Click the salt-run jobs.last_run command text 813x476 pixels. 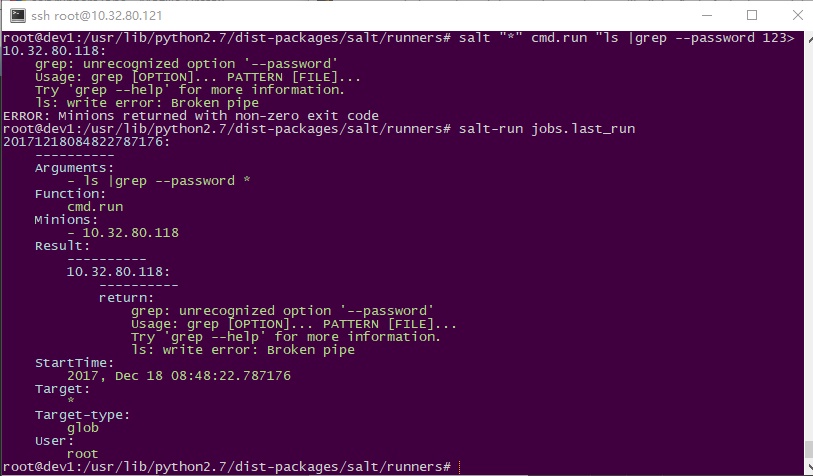coord(546,129)
